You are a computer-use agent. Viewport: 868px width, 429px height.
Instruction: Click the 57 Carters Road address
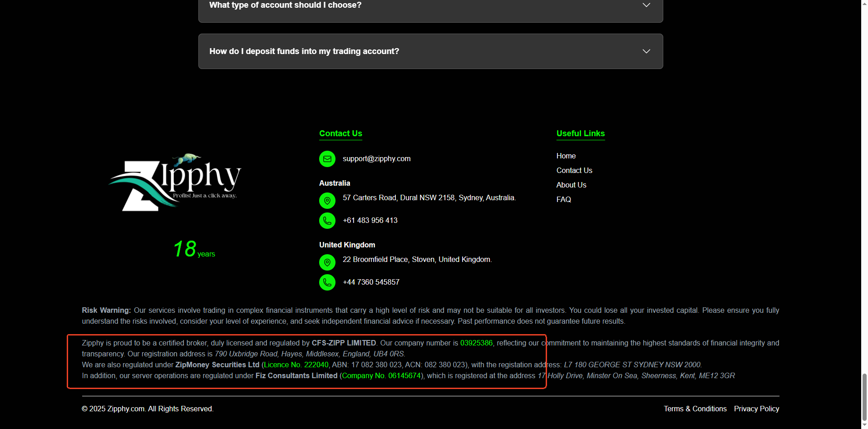429,197
